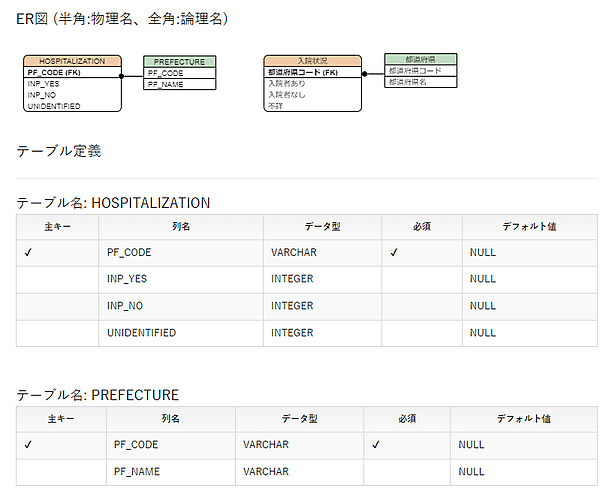The width and height of the screenshot is (600, 491).
Task: Click 都道府県コード (FK) field in 入院状況 entity
Action: (302, 73)
